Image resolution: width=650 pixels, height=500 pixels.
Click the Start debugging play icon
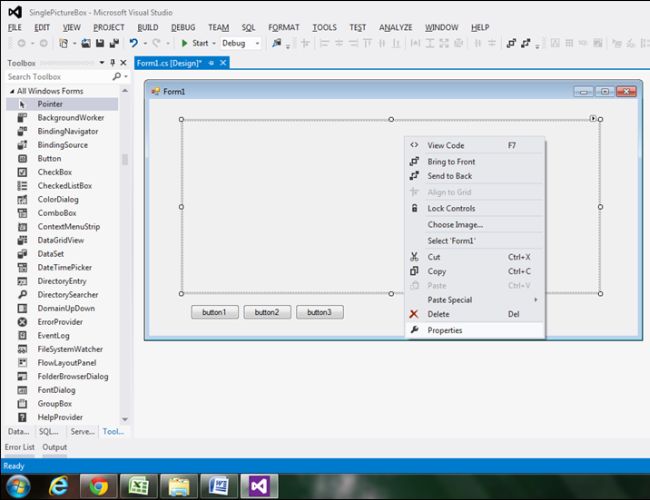[x=184, y=43]
